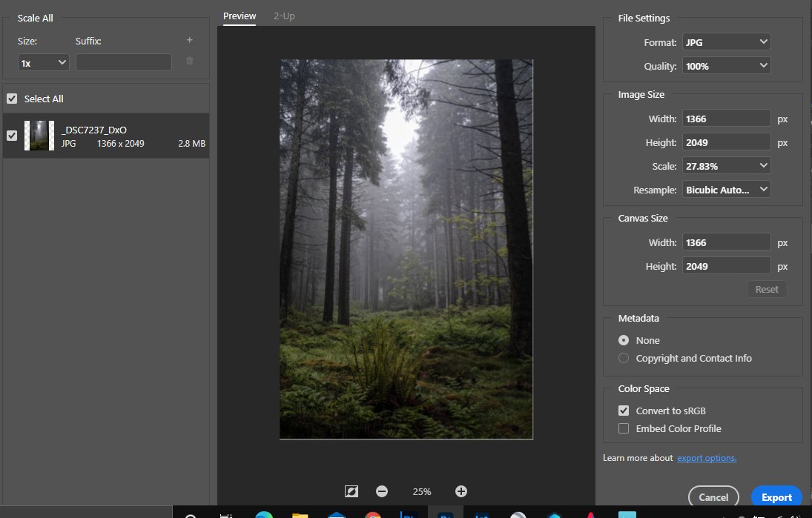Viewport: 812px width, 518px height.
Task: Disable Convert to sRGB option
Action: tap(624, 411)
